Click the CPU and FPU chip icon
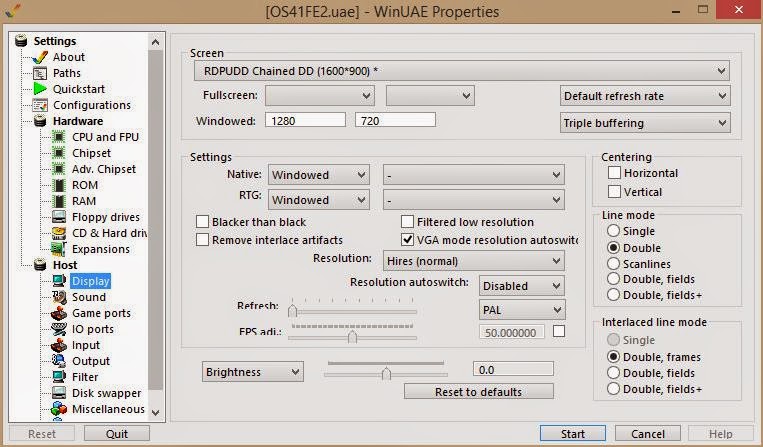 click(59, 137)
